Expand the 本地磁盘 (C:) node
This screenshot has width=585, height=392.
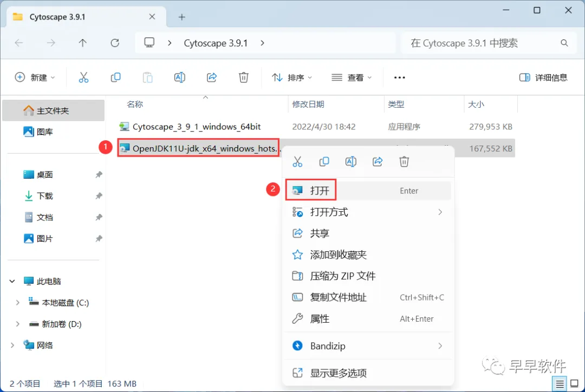click(x=17, y=303)
